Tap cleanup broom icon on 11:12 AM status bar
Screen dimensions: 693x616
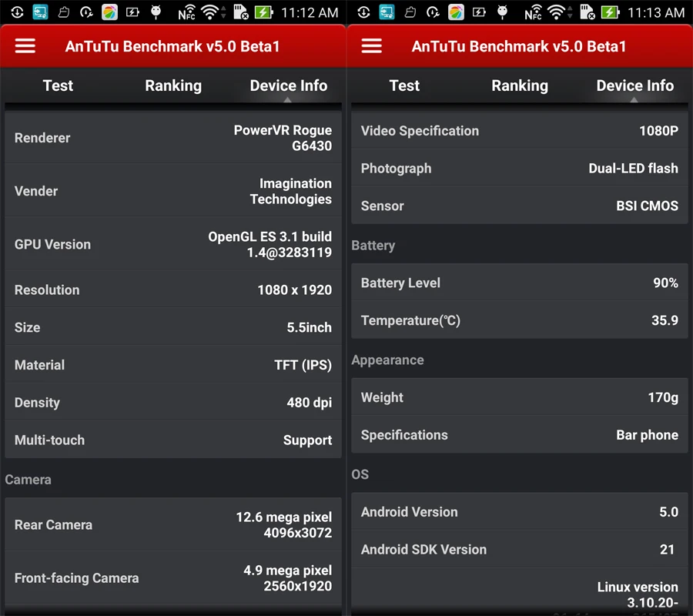coord(64,12)
